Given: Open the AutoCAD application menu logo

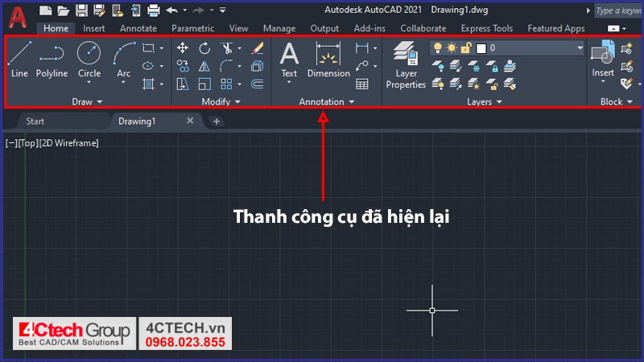Looking at the screenshot, I should pyautogui.click(x=18, y=17).
